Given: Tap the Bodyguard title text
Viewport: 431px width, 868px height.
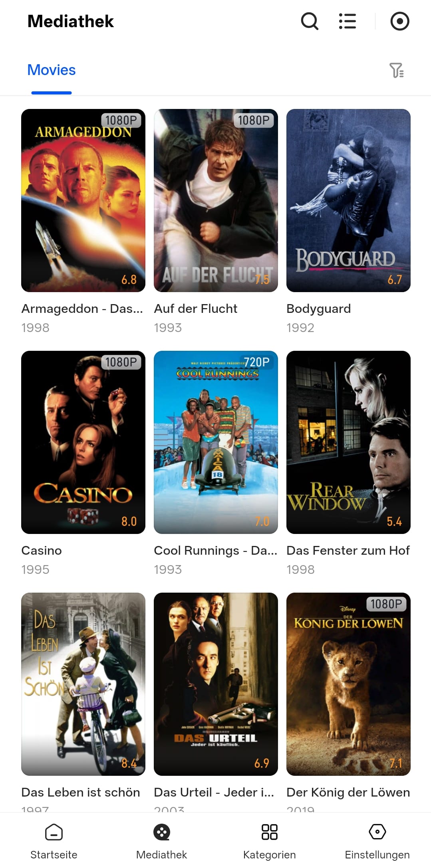Looking at the screenshot, I should click(319, 308).
